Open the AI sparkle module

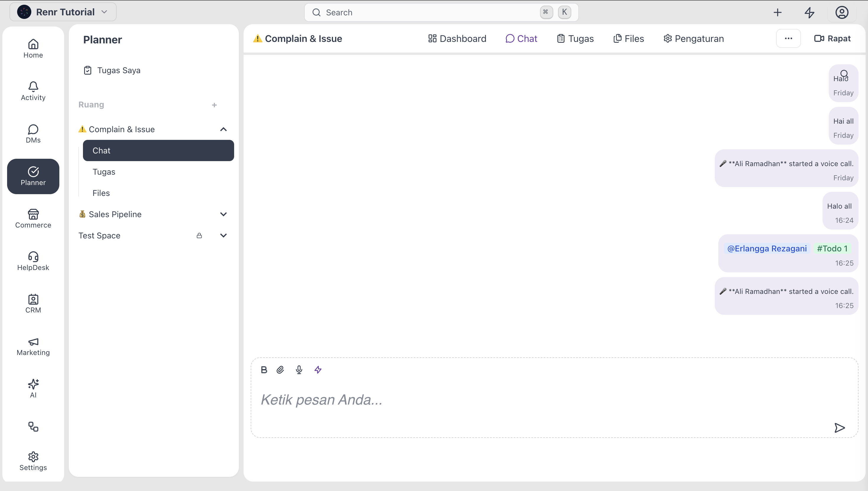click(x=33, y=389)
